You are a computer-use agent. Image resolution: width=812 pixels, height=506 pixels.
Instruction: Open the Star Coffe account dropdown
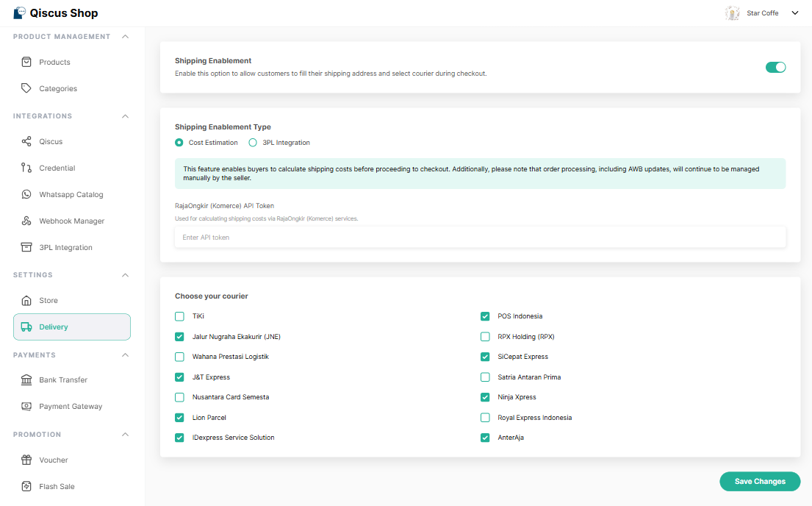tap(794, 13)
